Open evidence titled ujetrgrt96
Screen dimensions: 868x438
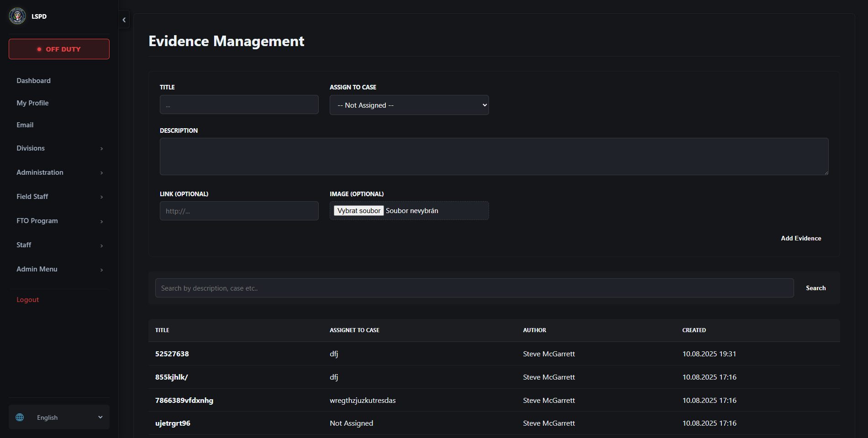(173, 423)
